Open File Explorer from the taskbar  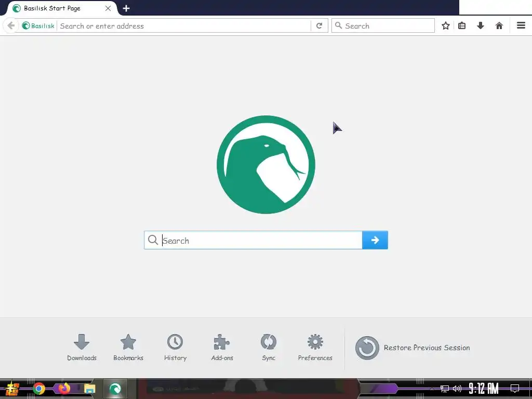point(89,389)
